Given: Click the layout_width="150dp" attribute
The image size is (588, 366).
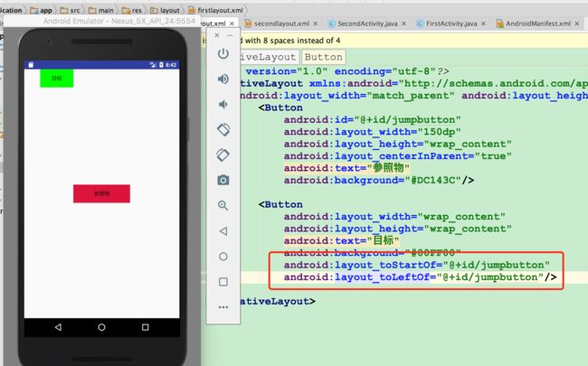Looking at the screenshot, I should [x=373, y=132].
